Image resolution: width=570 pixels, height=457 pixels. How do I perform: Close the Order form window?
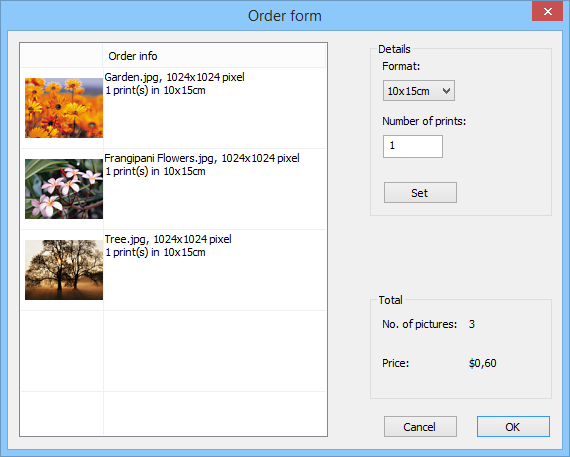click(547, 11)
